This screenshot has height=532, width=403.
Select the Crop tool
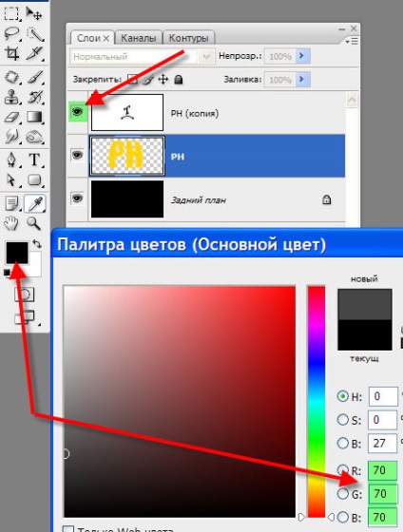[11, 53]
